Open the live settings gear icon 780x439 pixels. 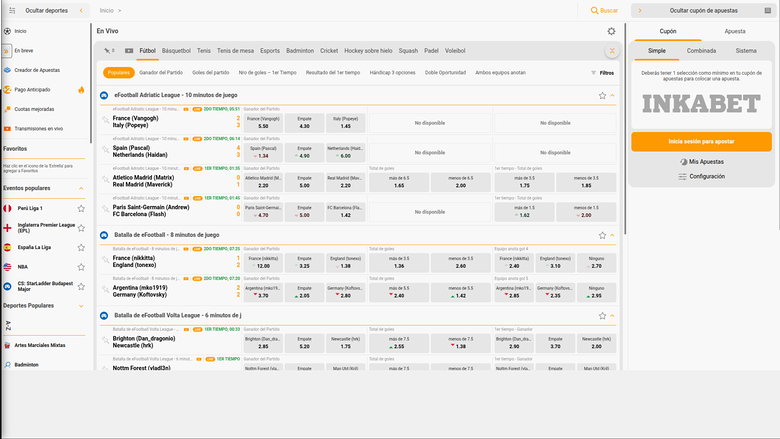[611, 31]
